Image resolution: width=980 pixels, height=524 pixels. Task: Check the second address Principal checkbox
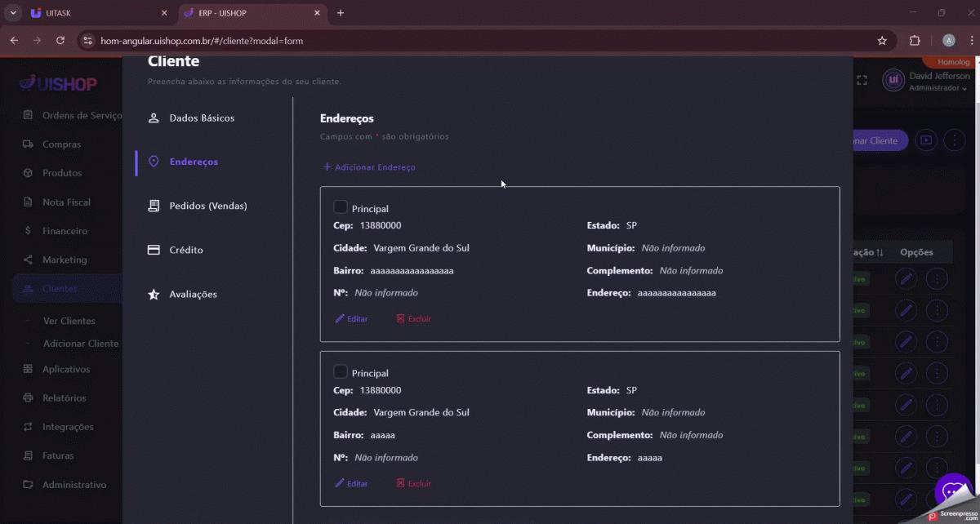point(341,372)
